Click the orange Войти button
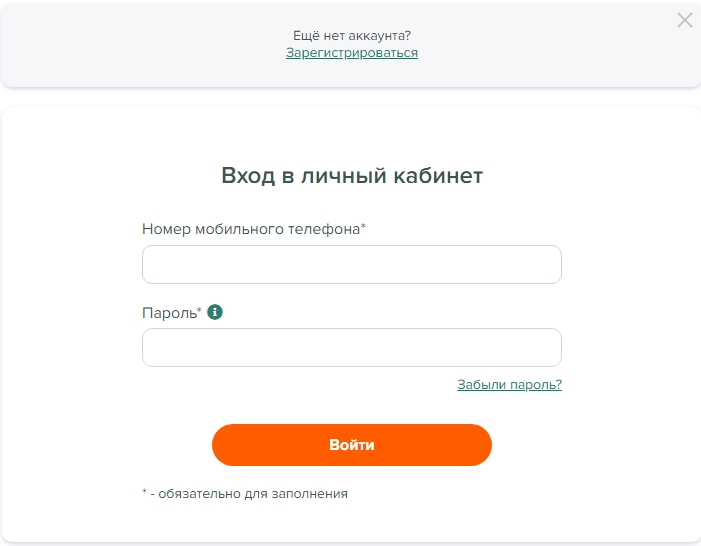The height and width of the screenshot is (546, 701). click(x=352, y=445)
